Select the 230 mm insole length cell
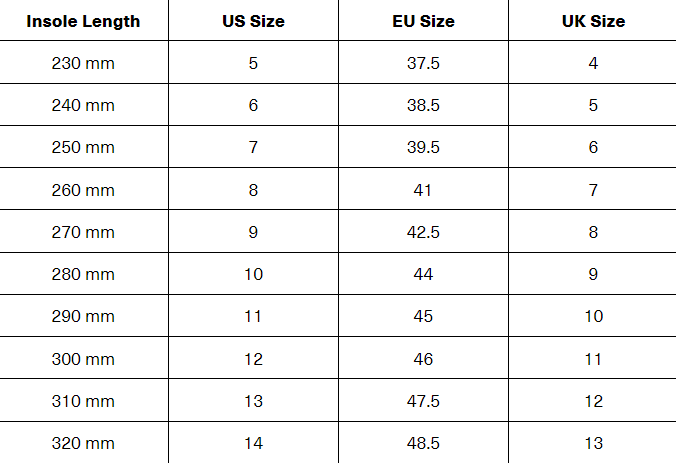676x463 pixels. pyautogui.click(x=83, y=63)
